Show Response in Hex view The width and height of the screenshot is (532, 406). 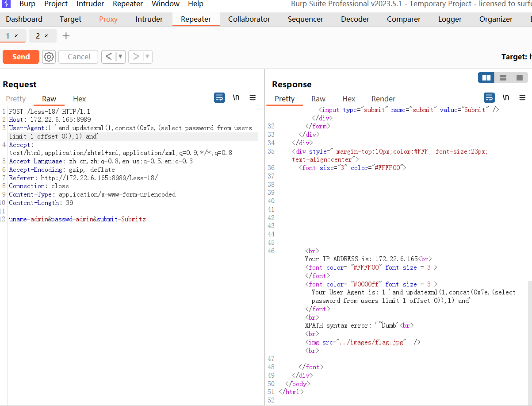click(x=349, y=99)
